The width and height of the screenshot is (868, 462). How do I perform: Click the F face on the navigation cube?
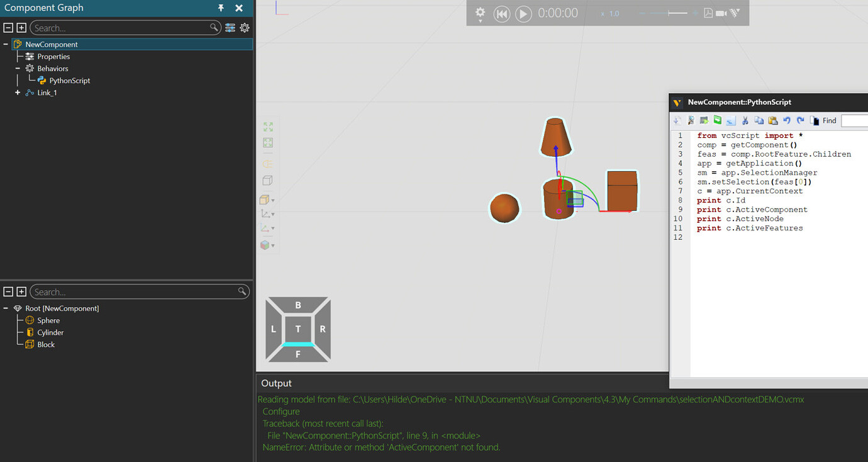(298, 354)
